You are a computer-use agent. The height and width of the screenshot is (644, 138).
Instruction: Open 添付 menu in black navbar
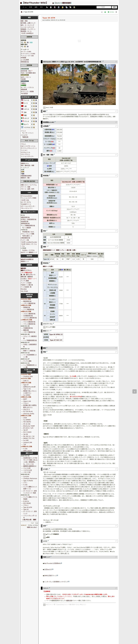pyautogui.click(x=41, y=7)
